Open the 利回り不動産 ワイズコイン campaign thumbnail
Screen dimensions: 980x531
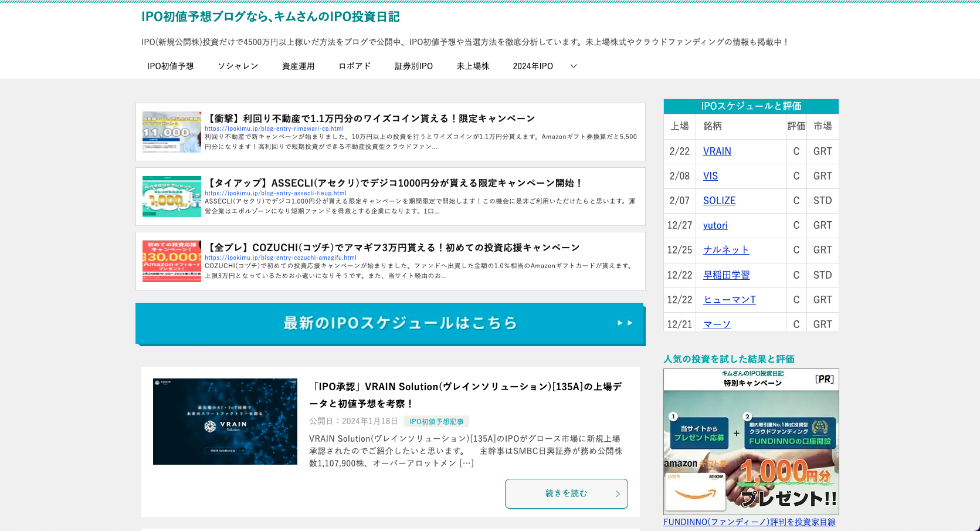[172, 132]
